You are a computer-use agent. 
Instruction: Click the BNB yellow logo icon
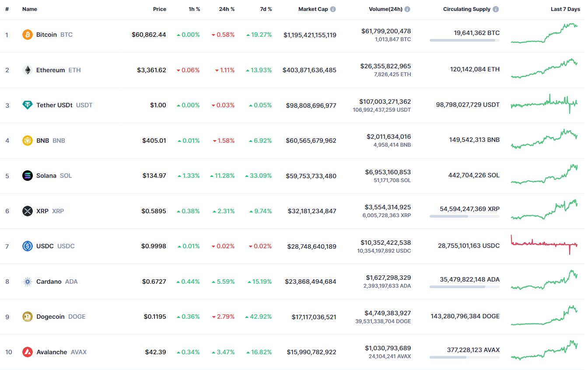pos(28,141)
